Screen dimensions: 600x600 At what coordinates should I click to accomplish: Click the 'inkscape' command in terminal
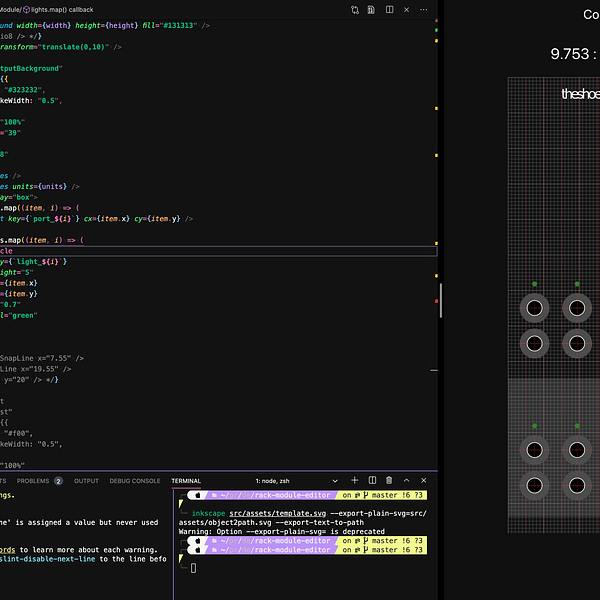pyautogui.click(x=209, y=513)
